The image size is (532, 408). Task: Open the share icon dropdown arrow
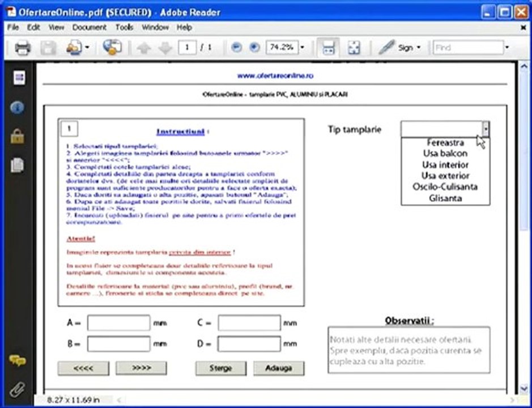tap(87, 48)
